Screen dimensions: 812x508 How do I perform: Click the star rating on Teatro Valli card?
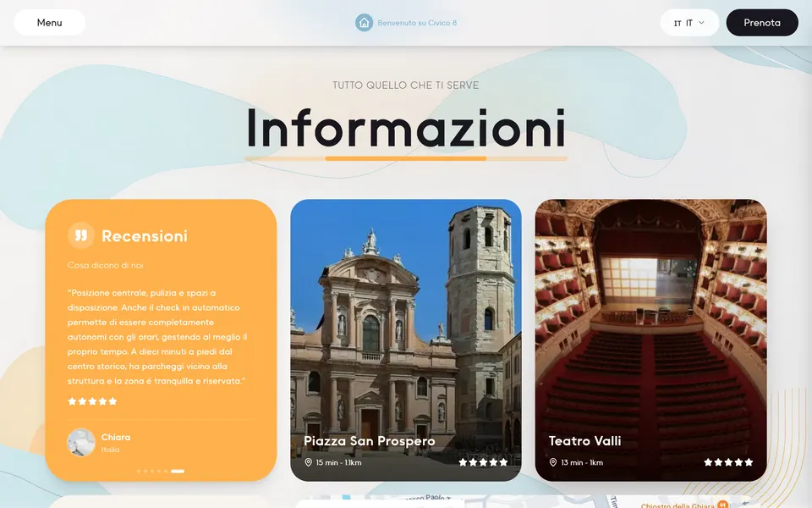point(728,462)
